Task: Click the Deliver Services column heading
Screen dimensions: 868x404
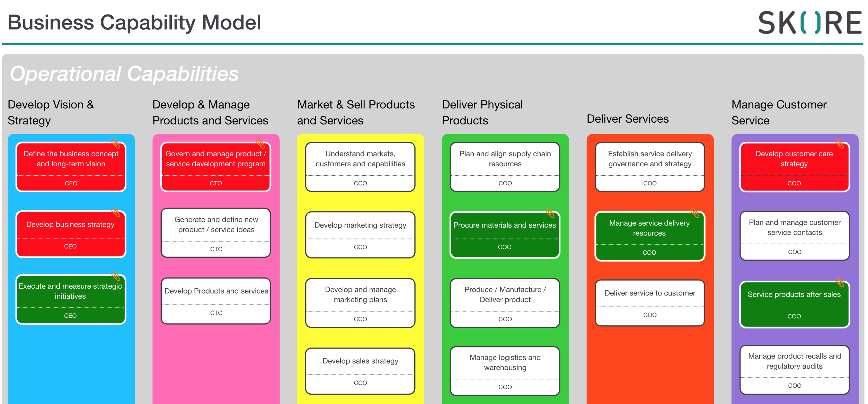Action: (628, 119)
